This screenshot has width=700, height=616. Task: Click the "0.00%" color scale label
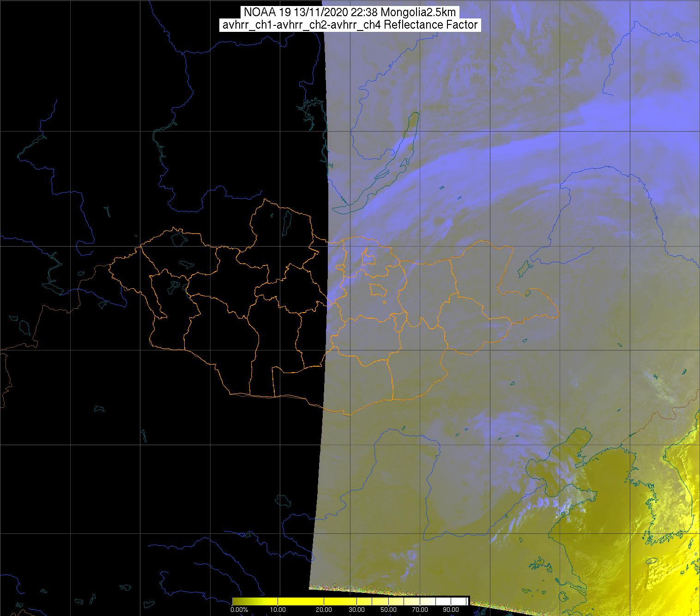coord(239,610)
